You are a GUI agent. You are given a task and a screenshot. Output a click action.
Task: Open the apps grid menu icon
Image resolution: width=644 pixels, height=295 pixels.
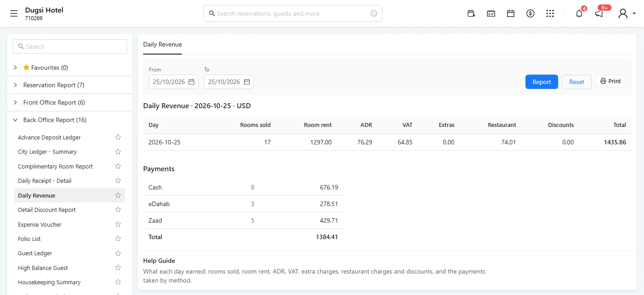pyautogui.click(x=550, y=13)
